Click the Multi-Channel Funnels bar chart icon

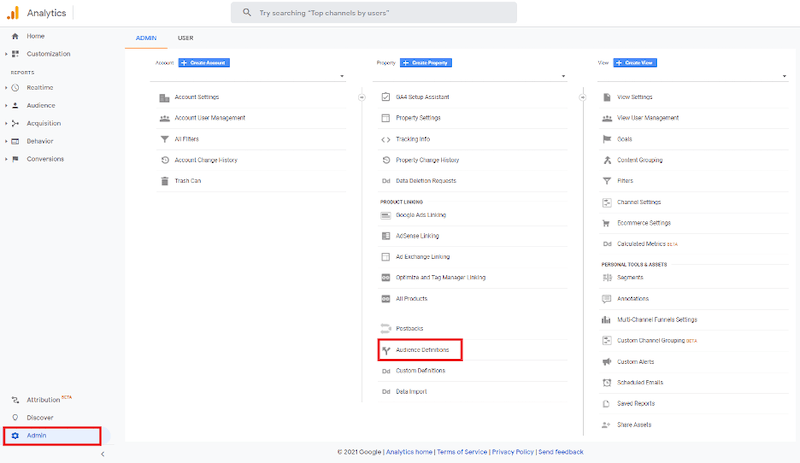[606, 320]
